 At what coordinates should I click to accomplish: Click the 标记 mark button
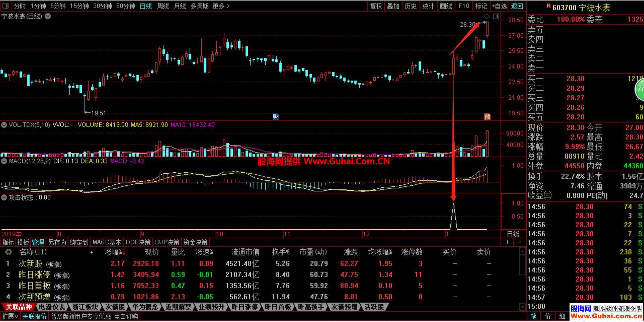click(481, 6)
